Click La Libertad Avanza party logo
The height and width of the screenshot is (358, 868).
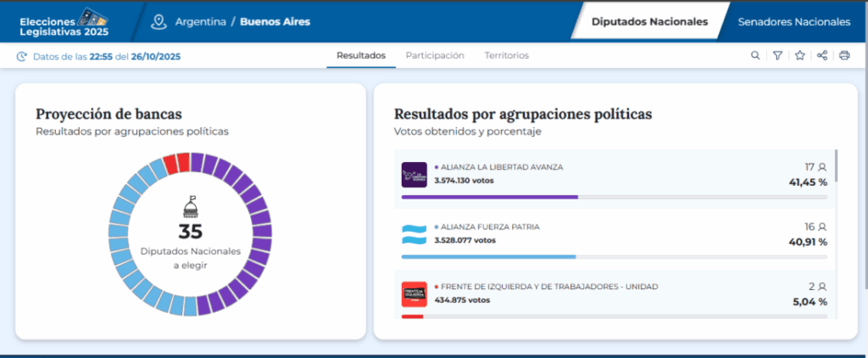414,175
